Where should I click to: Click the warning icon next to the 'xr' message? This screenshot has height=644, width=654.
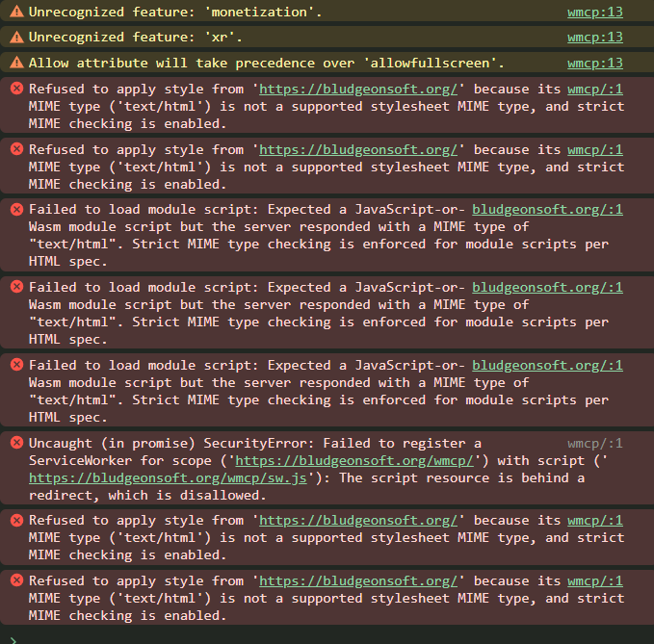(x=16, y=38)
